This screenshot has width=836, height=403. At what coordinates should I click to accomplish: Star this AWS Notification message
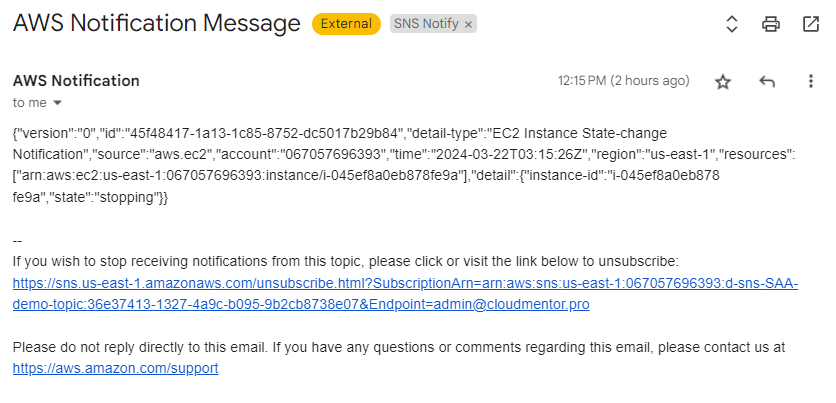tap(723, 82)
